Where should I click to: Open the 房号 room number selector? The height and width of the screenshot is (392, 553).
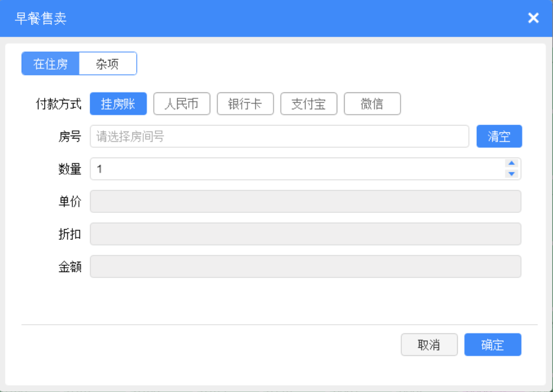click(x=279, y=137)
